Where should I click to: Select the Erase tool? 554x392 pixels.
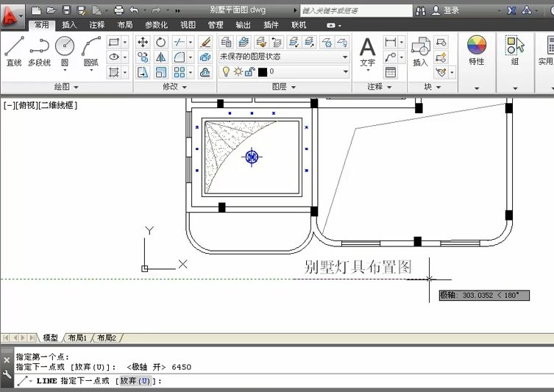click(205, 43)
